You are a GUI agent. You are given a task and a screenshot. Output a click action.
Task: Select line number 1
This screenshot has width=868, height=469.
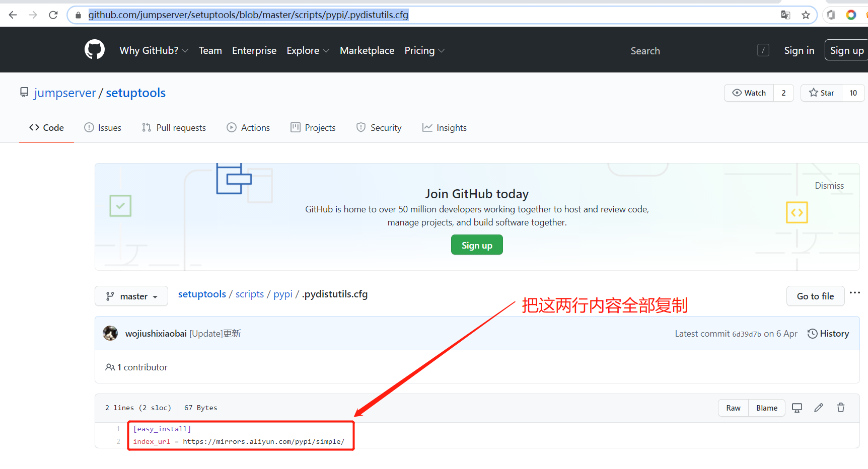point(118,429)
